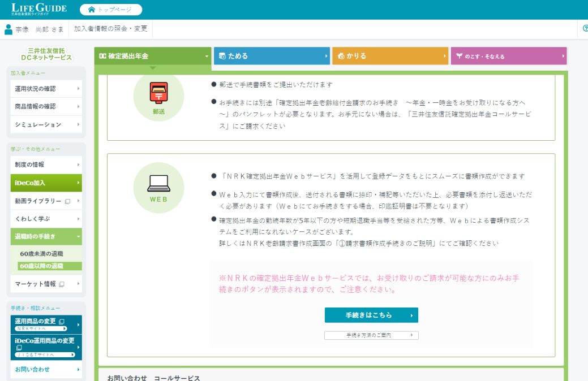Switch to the かりる tab
This screenshot has width=588, height=381.
pos(390,56)
